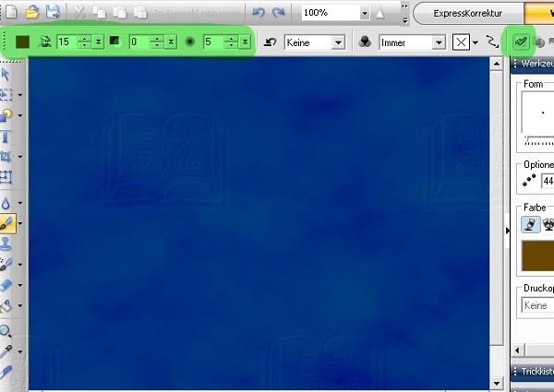Select the Pick arrow tool
Viewport: 554px width, 392px height.
pyautogui.click(x=6, y=74)
